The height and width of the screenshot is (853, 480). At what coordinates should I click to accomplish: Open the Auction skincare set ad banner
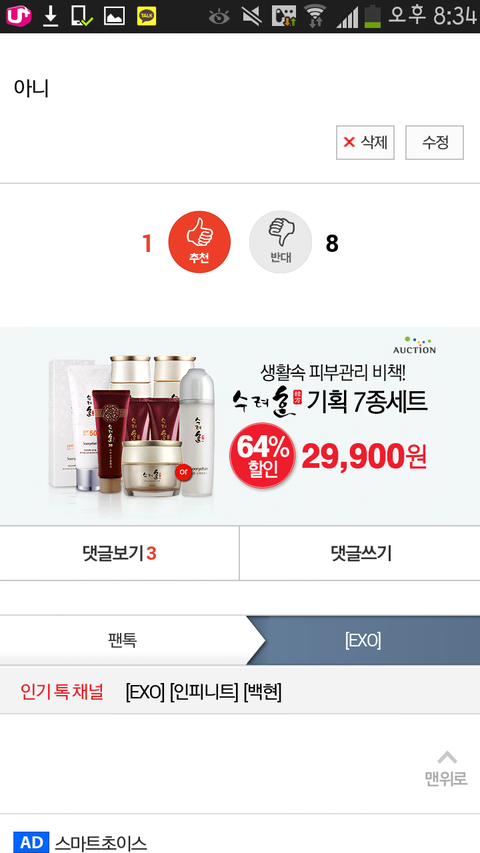point(240,425)
